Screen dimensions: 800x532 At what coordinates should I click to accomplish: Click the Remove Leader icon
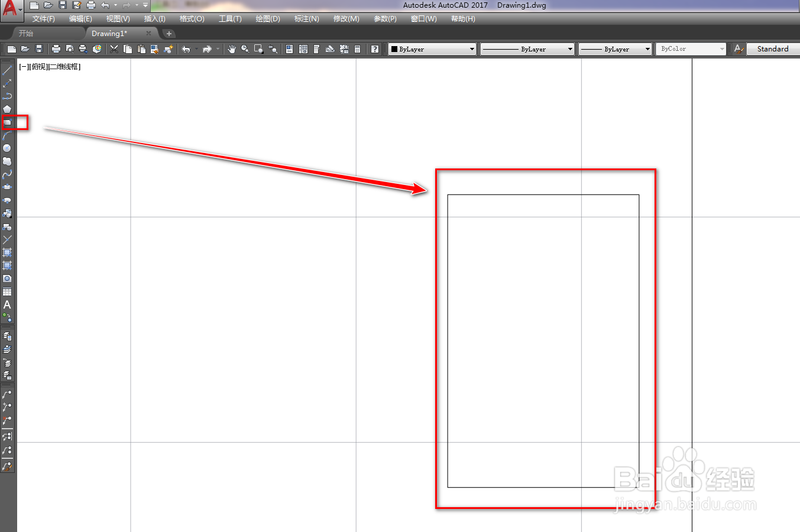(7, 420)
